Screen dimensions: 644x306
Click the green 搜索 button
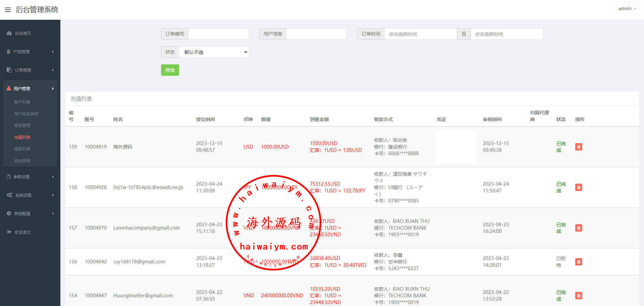tap(170, 70)
